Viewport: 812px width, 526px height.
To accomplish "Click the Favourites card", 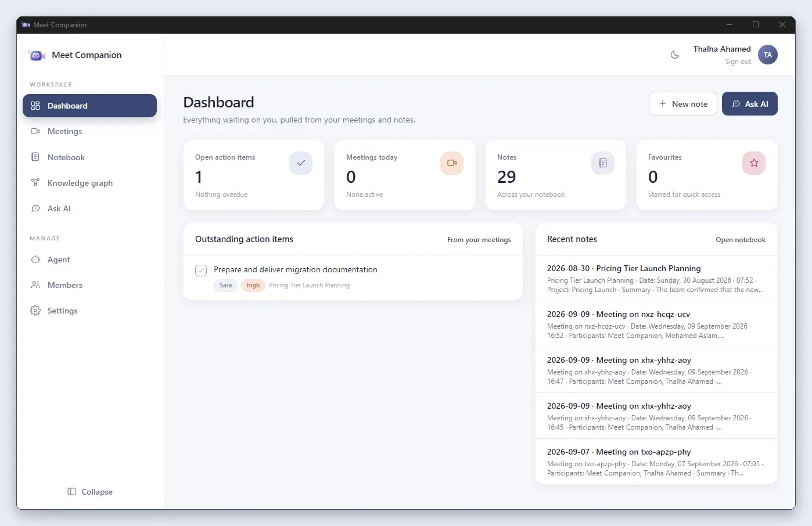I will (x=707, y=175).
